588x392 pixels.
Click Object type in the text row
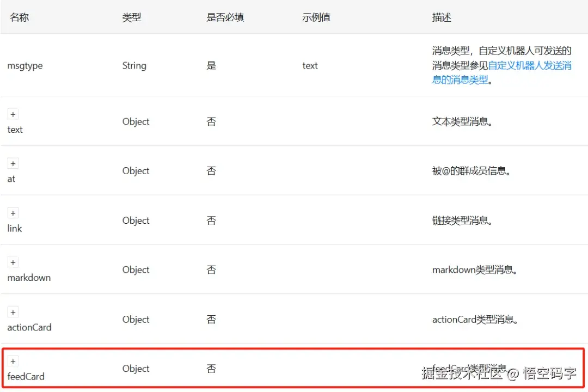click(136, 121)
